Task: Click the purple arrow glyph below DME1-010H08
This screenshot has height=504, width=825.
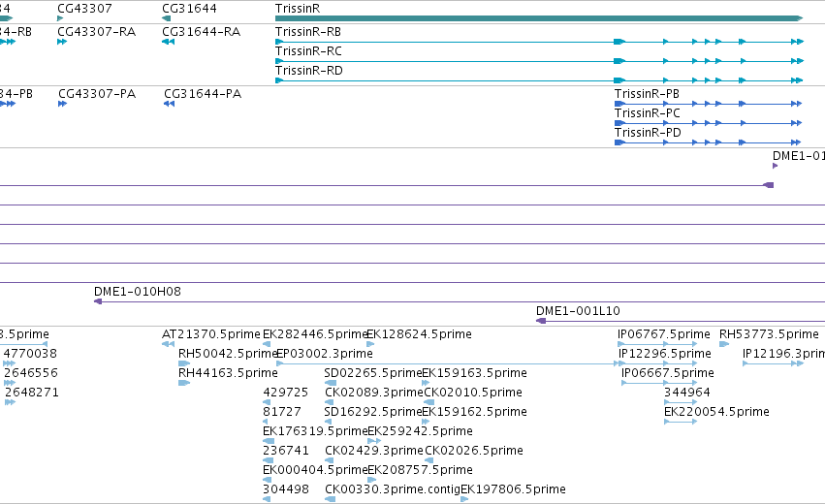Action: click(x=98, y=301)
